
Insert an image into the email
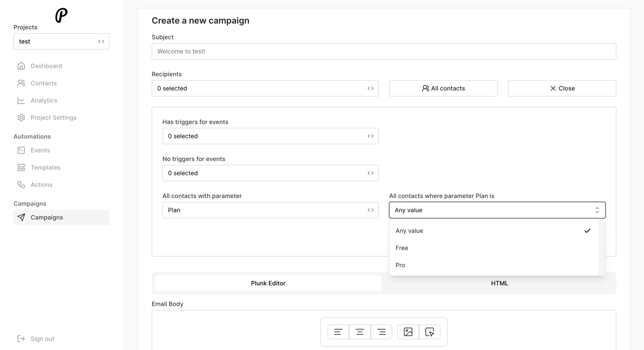408,332
